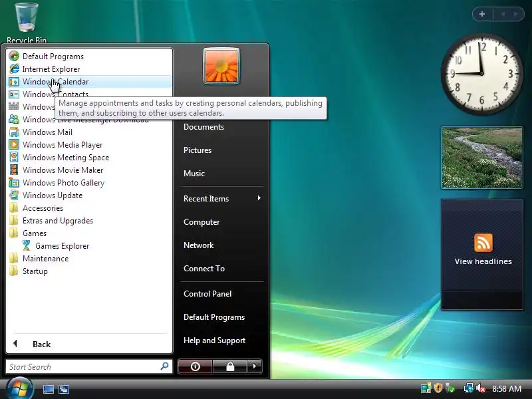Viewport: 532px width, 399px height.
Task: Launch Internet Explorer from its icon
Action: (14, 69)
